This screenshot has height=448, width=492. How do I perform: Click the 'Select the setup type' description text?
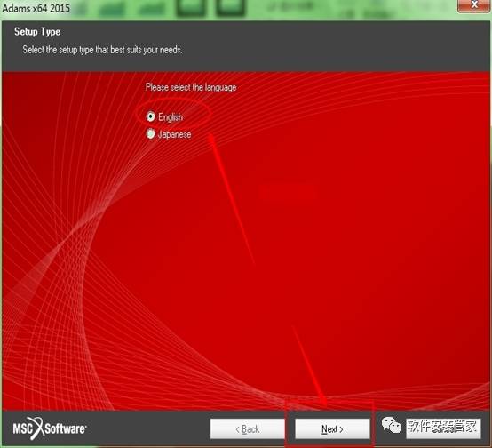point(102,50)
